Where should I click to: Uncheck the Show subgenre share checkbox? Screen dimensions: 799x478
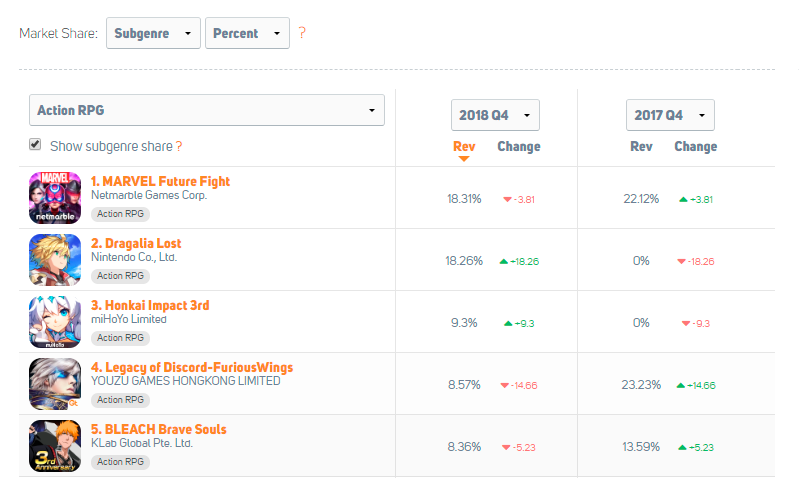(35, 144)
